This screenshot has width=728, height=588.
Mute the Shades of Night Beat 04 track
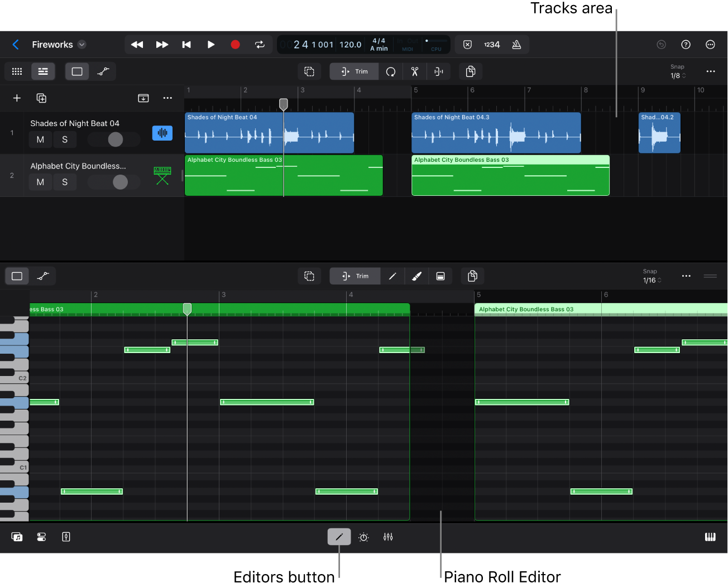click(x=40, y=139)
